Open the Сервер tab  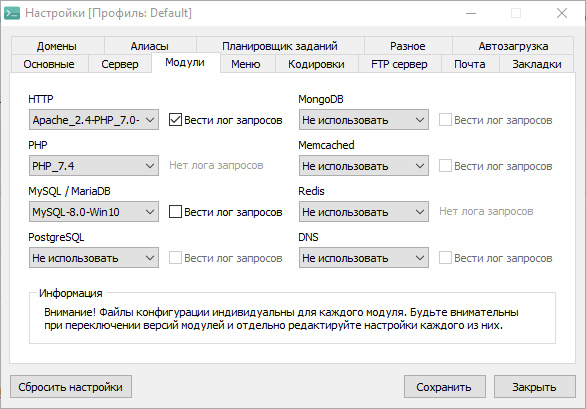pos(120,64)
